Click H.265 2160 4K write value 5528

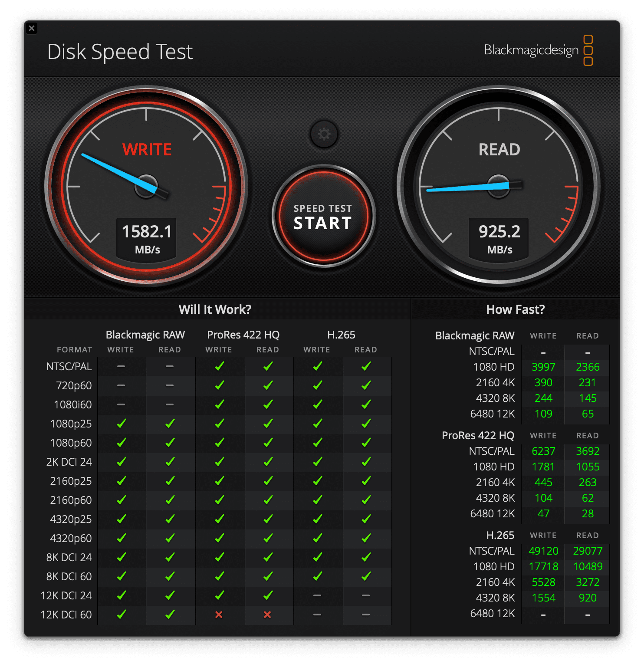click(543, 582)
